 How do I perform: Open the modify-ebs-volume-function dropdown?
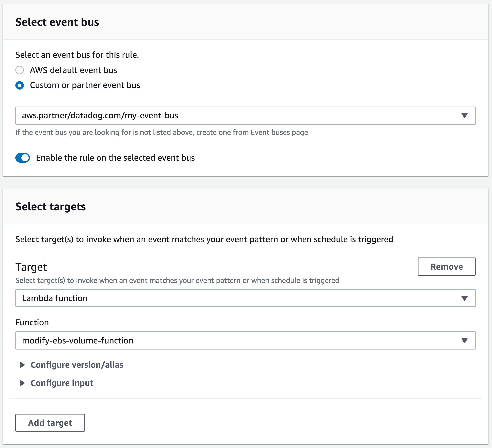[244, 341]
